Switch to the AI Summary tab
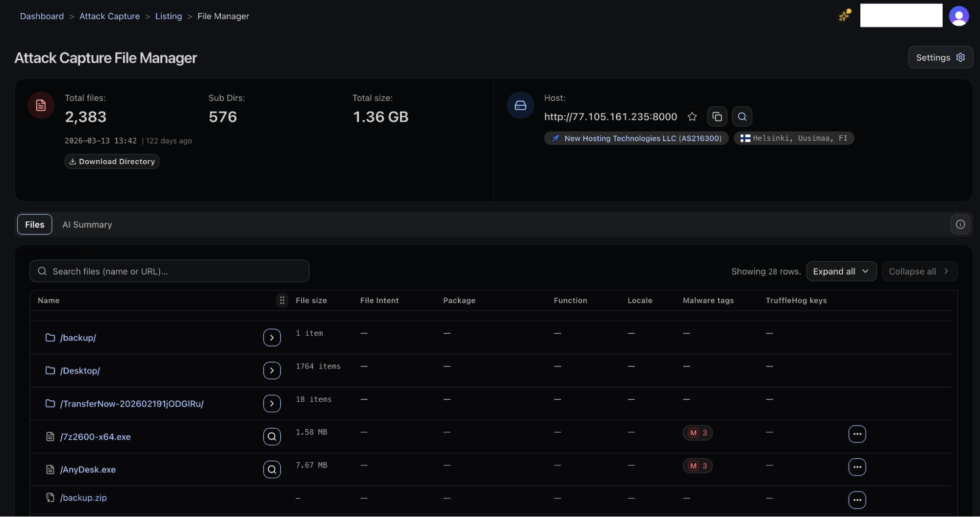 [87, 224]
